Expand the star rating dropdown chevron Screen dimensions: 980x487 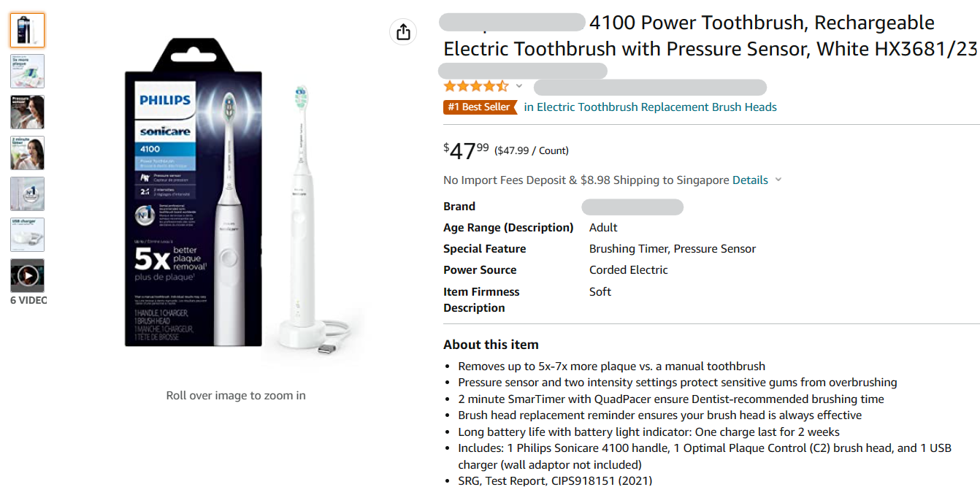(x=519, y=86)
